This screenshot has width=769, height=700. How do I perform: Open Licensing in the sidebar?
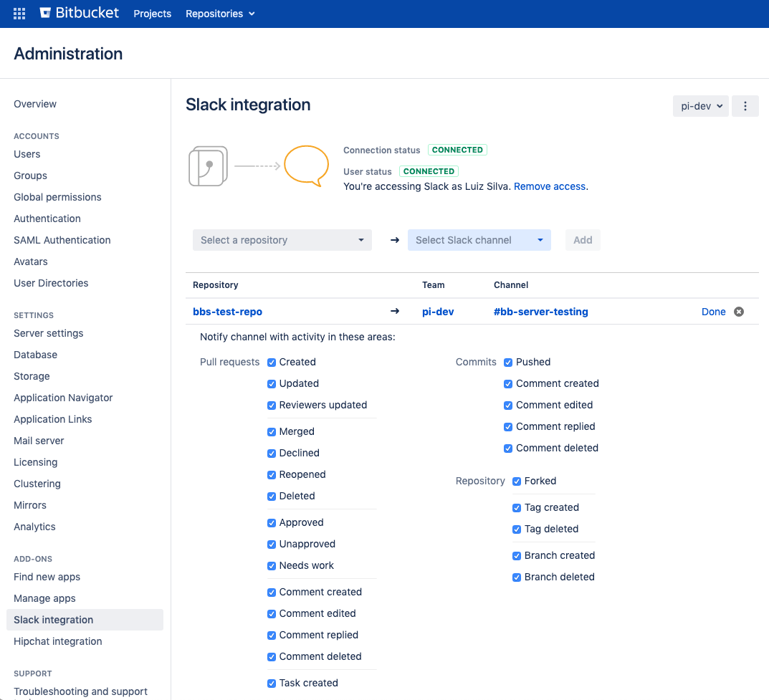point(35,463)
